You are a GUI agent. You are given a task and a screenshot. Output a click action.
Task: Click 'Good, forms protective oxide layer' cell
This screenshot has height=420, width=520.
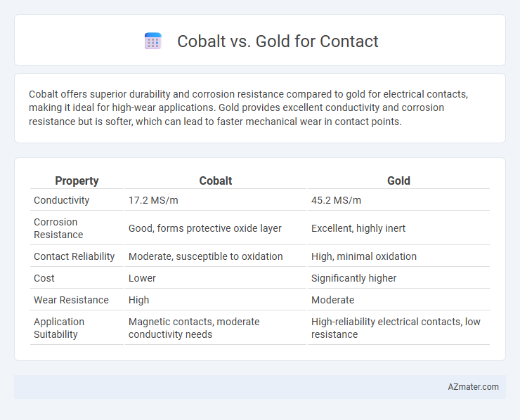[x=216, y=228]
